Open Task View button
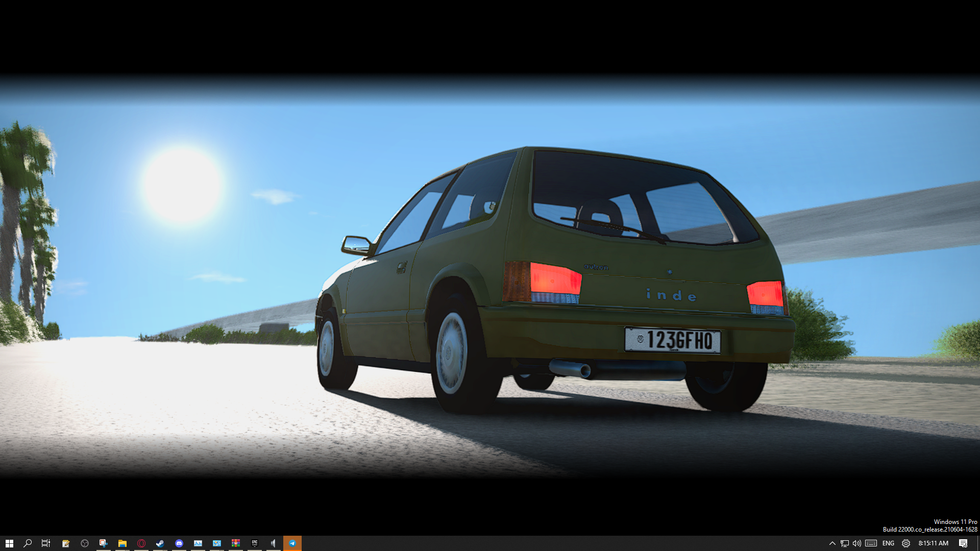The image size is (980, 551). tap(46, 543)
